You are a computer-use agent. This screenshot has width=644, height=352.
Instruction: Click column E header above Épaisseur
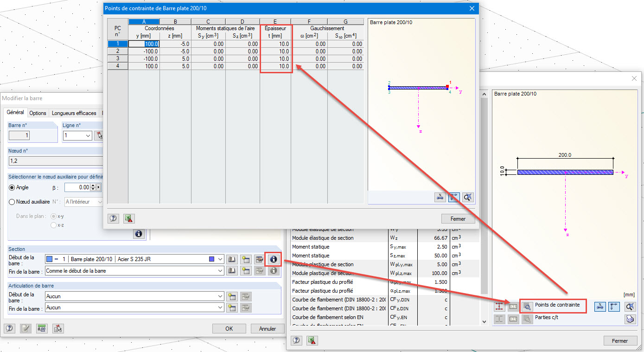275,21
